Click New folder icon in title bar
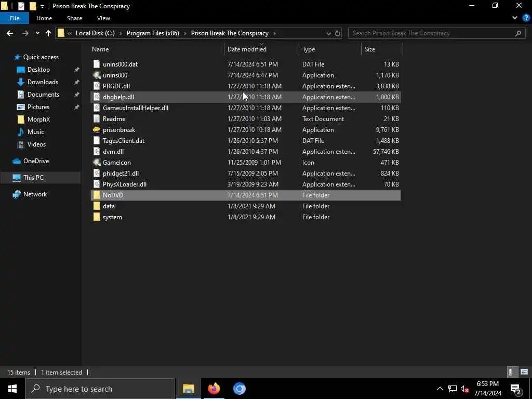The height and width of the screenshot is (399, 532). tap(33, 6)
